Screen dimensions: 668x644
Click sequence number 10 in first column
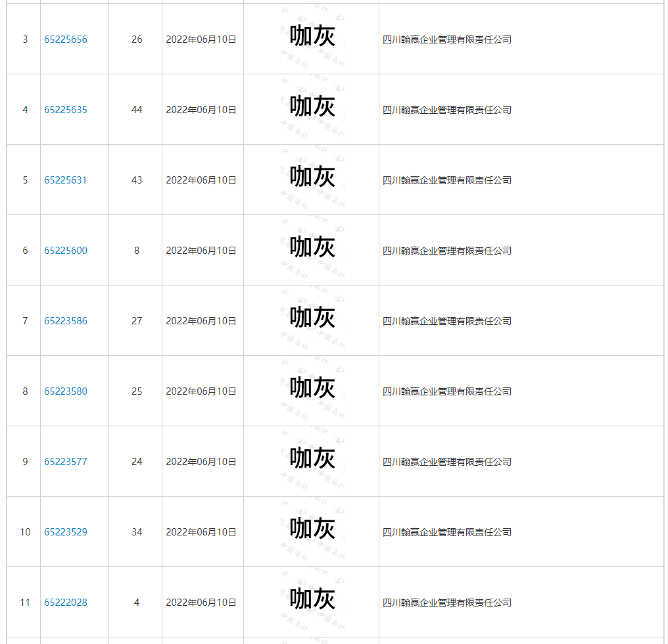(x=25, y=532)
